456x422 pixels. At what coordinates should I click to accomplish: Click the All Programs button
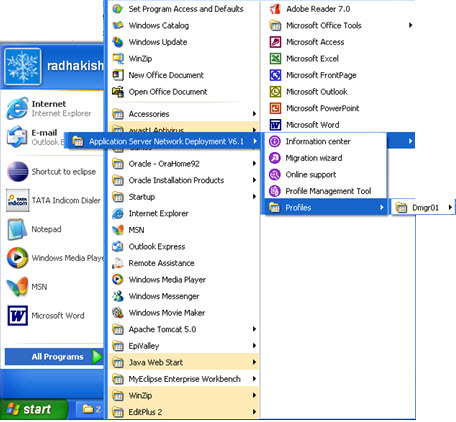point(54,357)
